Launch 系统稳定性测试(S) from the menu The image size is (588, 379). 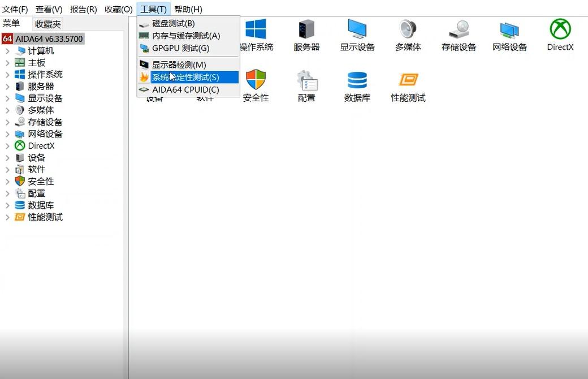(x=188, y=77)
